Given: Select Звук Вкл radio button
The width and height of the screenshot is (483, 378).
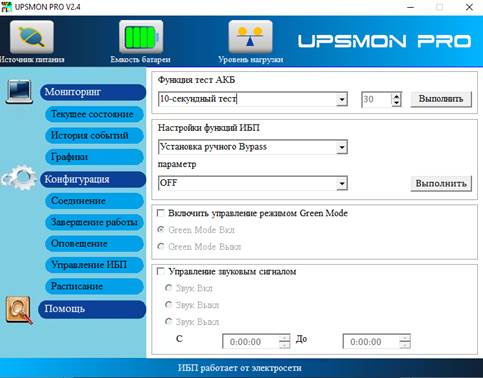Looking at the screenshot, I should click(x=169, y=288).
